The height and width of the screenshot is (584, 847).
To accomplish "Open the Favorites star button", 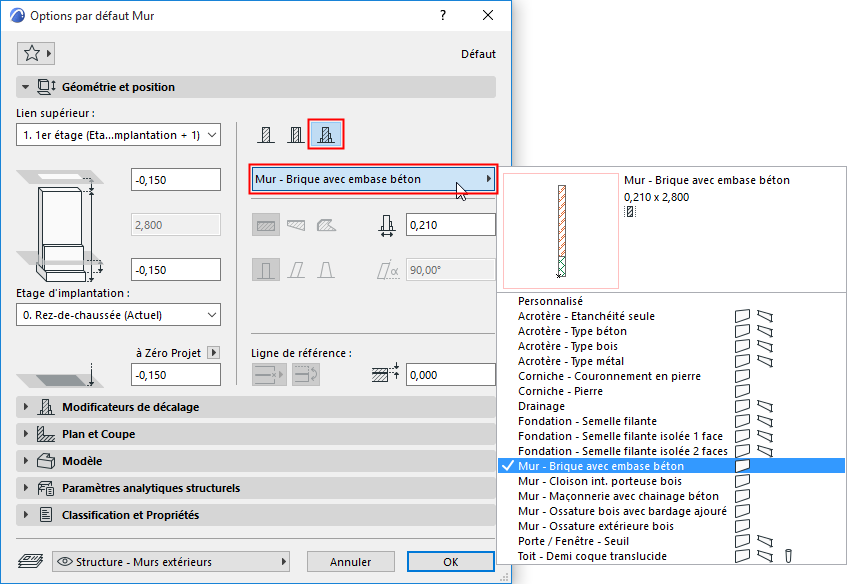I will pyautogui.click(x=36, y=53).
